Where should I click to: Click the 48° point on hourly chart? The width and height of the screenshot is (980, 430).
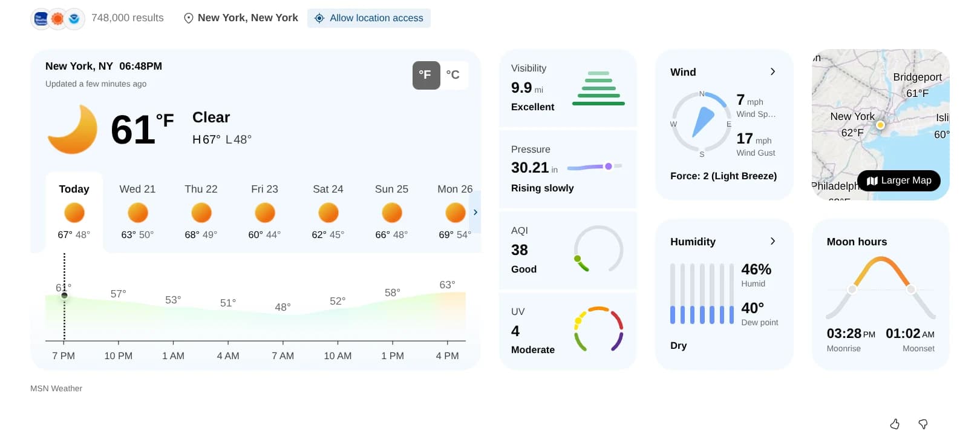[282, 308]
